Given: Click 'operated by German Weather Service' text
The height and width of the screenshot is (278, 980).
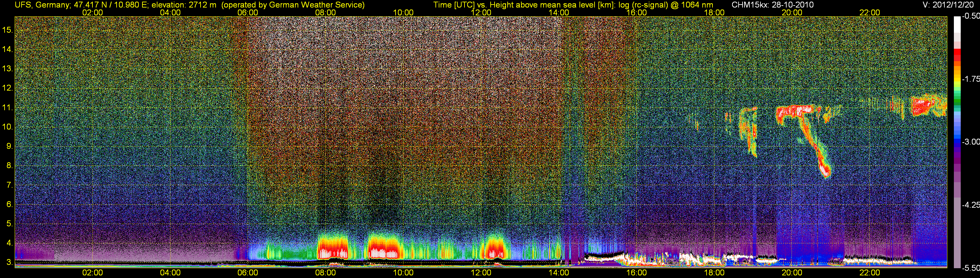Looking at the screenshot, I should [x=293, y=5].
